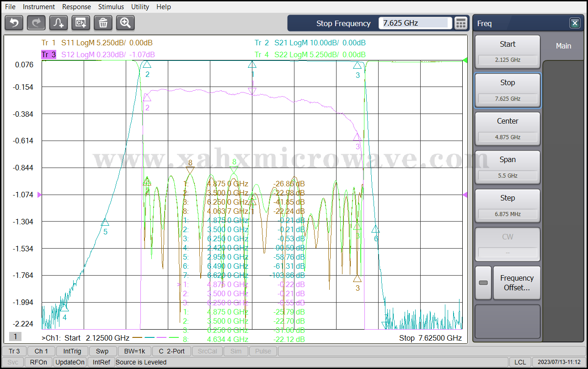
Task: Click the window number 1 tab
Action: tap(15, 336)
